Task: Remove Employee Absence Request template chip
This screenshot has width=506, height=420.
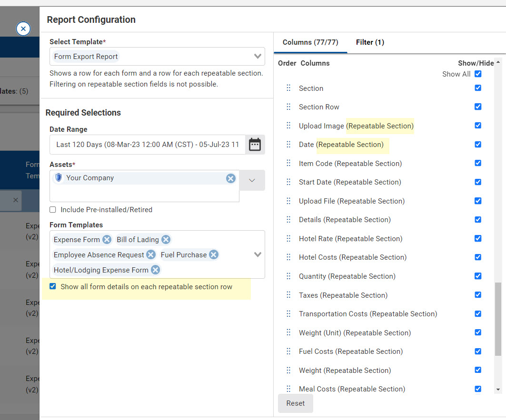Action: (151, 254)
